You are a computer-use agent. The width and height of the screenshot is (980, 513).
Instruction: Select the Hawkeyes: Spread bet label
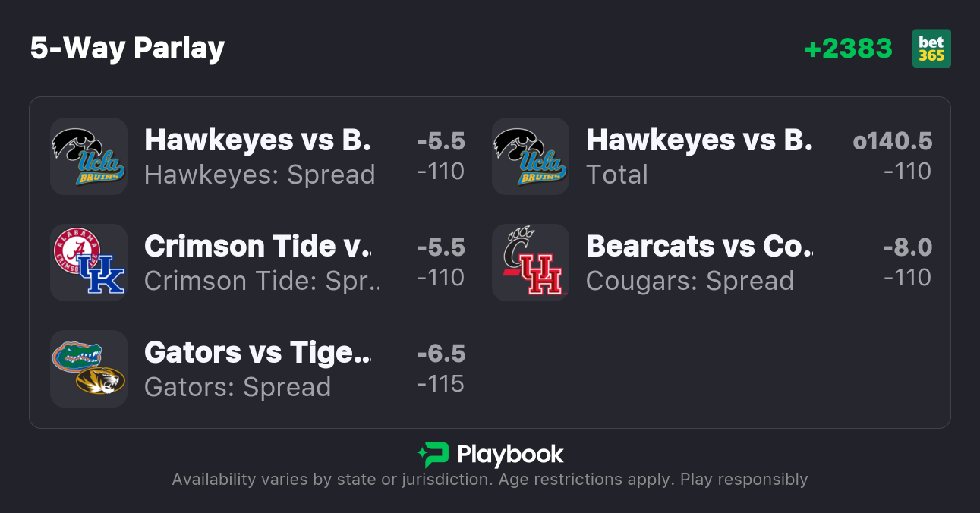click(260, 175)
